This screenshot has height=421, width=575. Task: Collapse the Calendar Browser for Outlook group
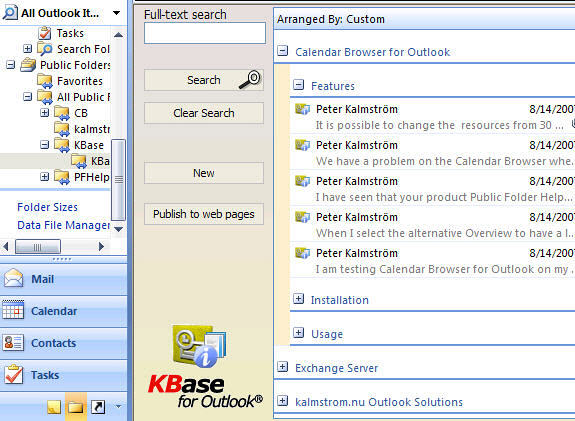282,51
